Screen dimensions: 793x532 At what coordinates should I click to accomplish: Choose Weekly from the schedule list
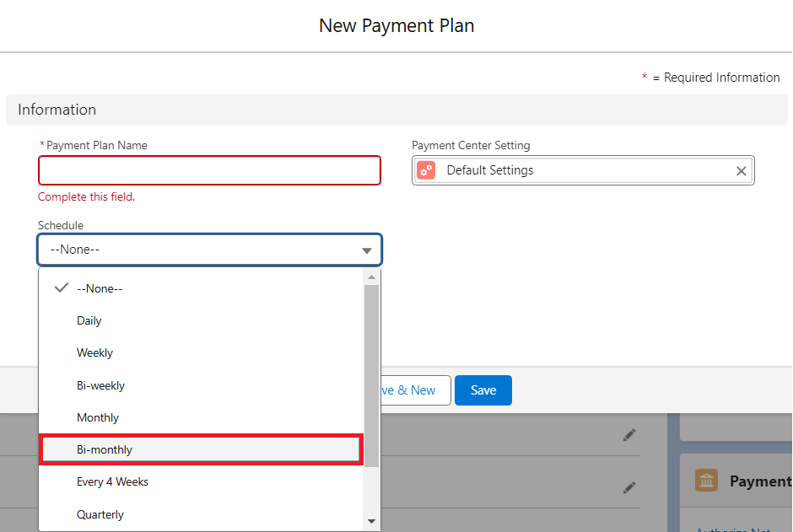tap(94, 353)
